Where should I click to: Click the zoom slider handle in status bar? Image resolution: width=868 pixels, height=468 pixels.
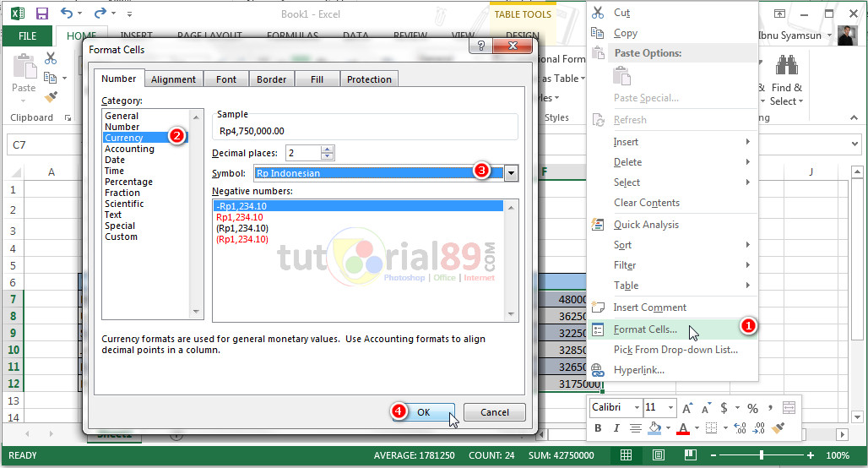[x=762, y=455]
